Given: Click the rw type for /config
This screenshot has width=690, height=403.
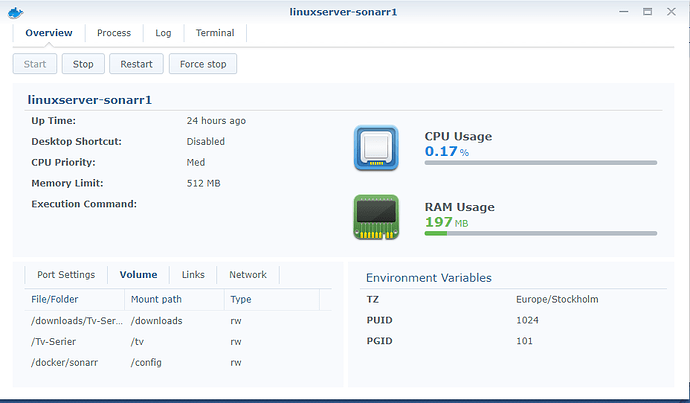Looking at the screenshot, I should [x=236, y=363].
